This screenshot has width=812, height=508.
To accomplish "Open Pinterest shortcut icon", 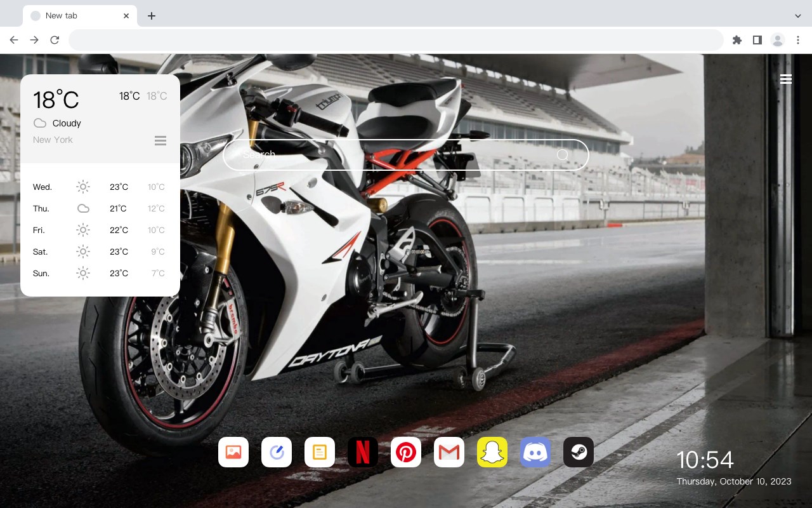I will tap(406, 452).
